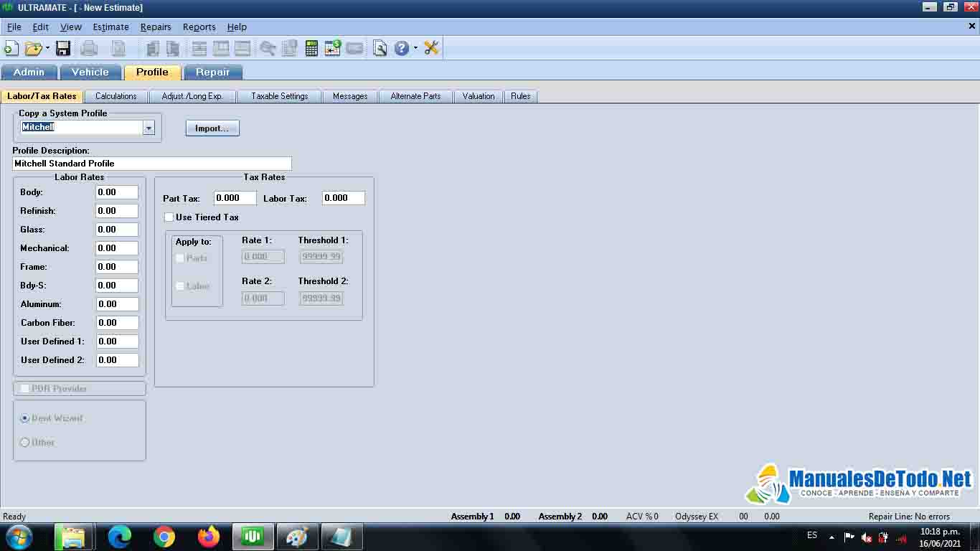This screenshot has width=980, height=551.
Task: Click the Import... button
Action: [x=212, y=128]
